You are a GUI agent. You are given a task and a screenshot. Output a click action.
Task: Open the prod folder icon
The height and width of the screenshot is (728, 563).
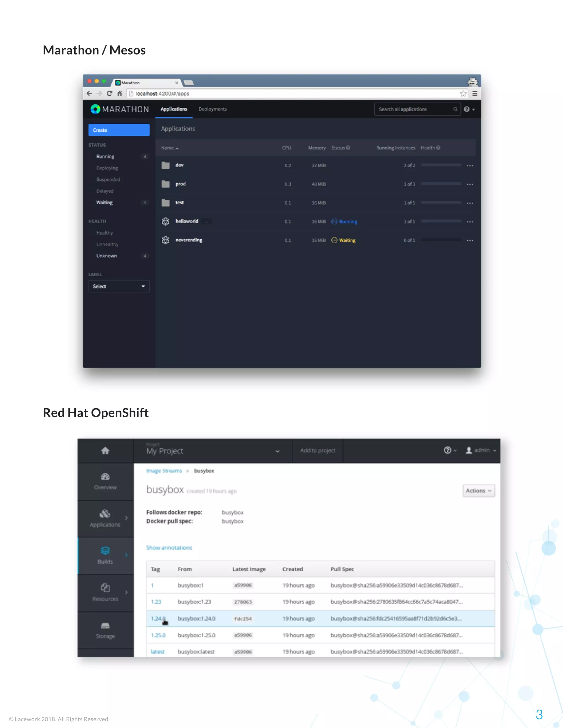tap(166, 184)
